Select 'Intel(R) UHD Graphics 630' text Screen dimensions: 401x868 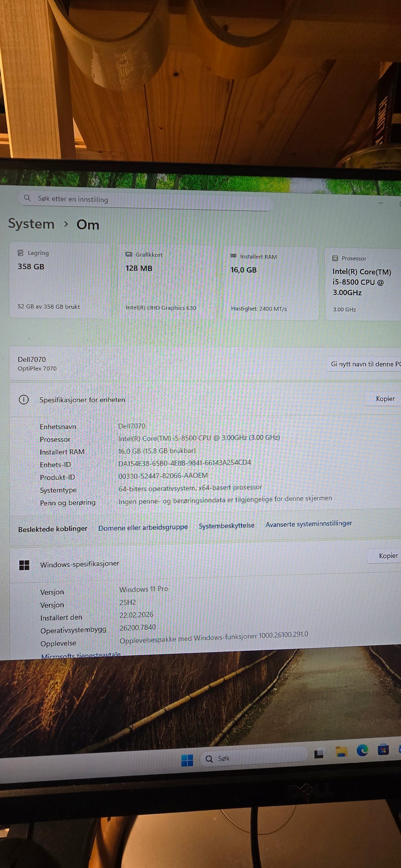tap(161, 307)
